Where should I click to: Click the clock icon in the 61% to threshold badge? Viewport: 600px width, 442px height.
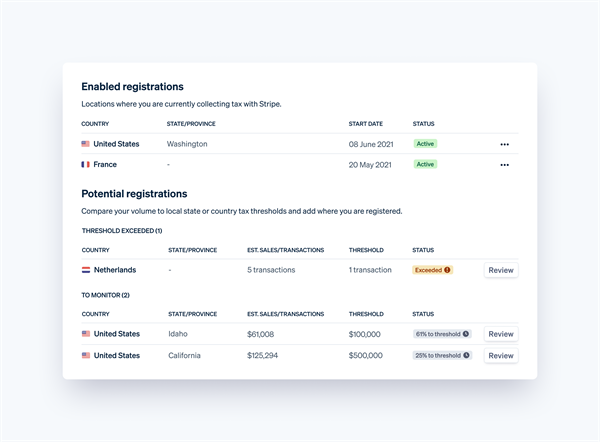pos(466,334)
